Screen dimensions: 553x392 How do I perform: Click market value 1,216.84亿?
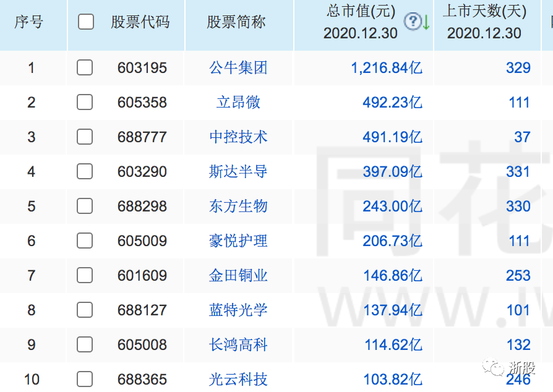coord(387,67)
